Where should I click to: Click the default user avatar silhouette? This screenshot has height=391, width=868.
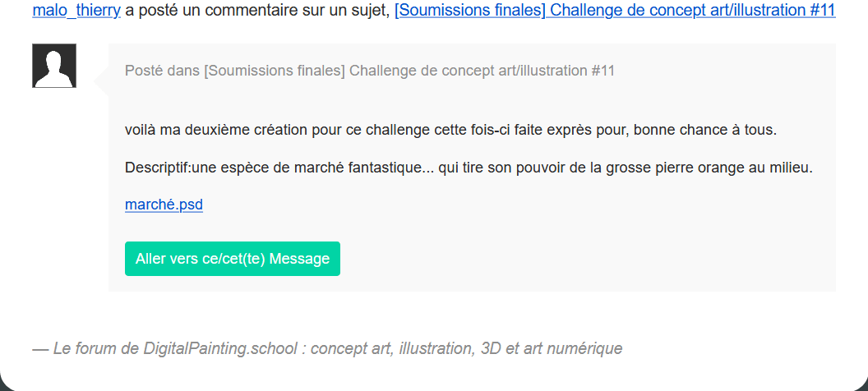(x=54, y=65)
